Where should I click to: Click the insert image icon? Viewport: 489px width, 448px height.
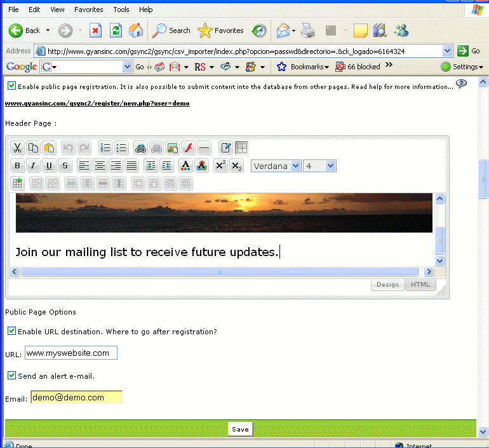click(x=172, y=148)
